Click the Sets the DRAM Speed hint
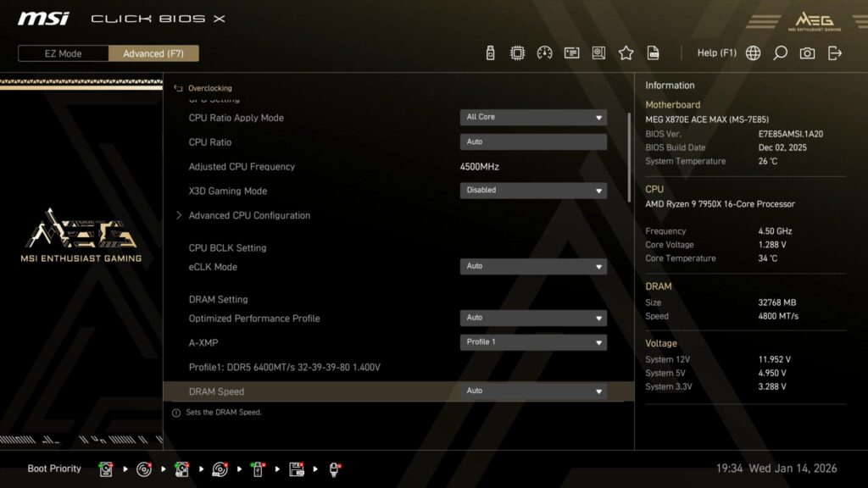 [224, 413]
